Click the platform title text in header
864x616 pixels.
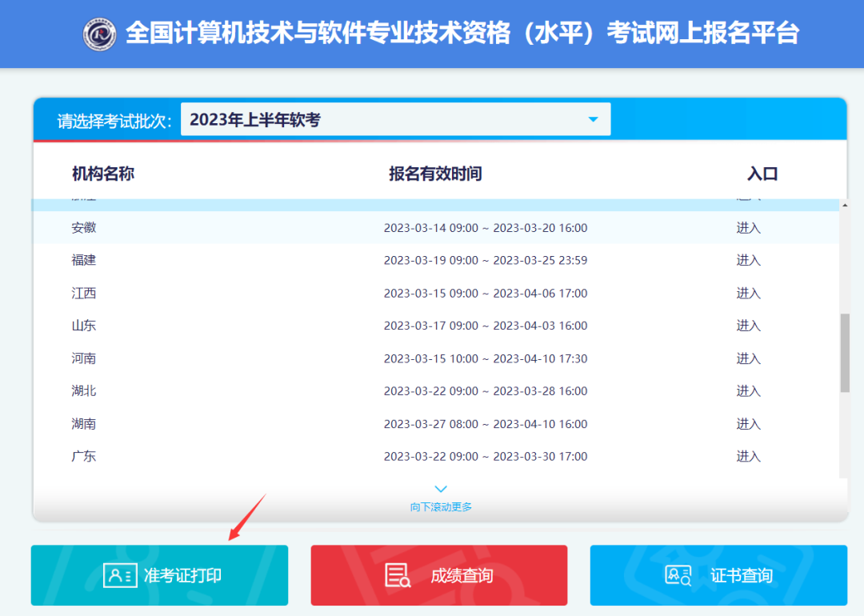(x=462, y=33)
